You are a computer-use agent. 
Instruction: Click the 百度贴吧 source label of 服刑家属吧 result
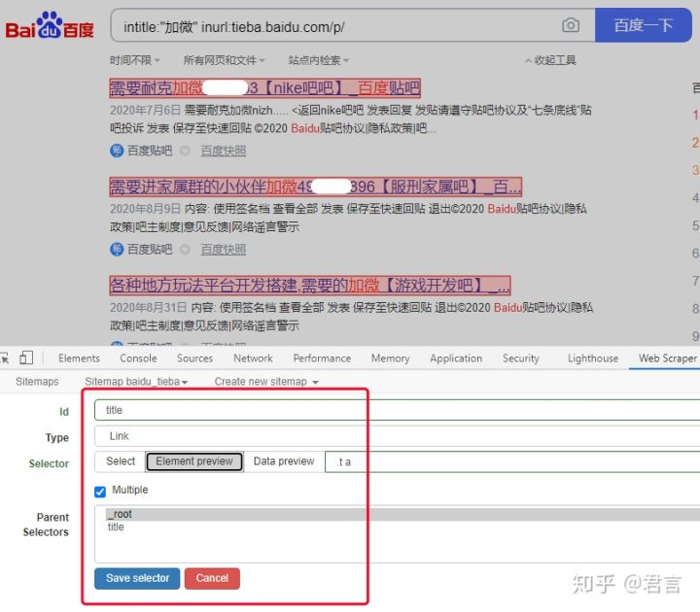pos(150,250)
